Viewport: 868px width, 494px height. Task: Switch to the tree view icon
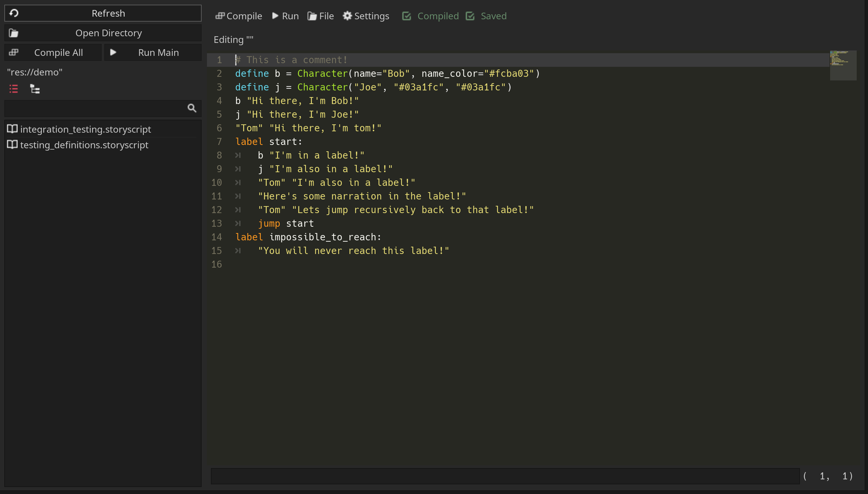(x=35, y=89)
